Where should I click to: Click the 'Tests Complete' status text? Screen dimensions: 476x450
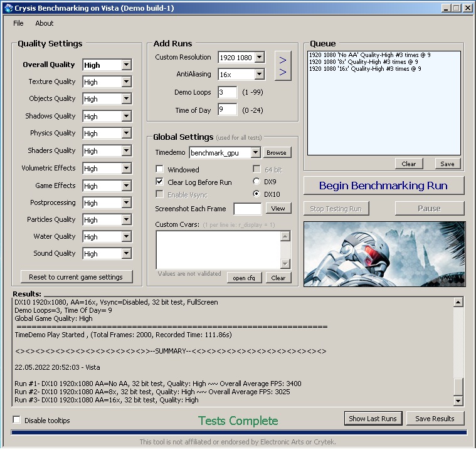pyautogui.click(x=238, y=421)
